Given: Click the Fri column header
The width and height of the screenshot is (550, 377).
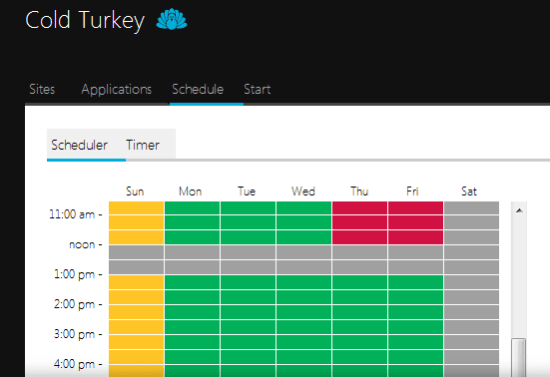Looking at the screenshot, I should [412, 191].
